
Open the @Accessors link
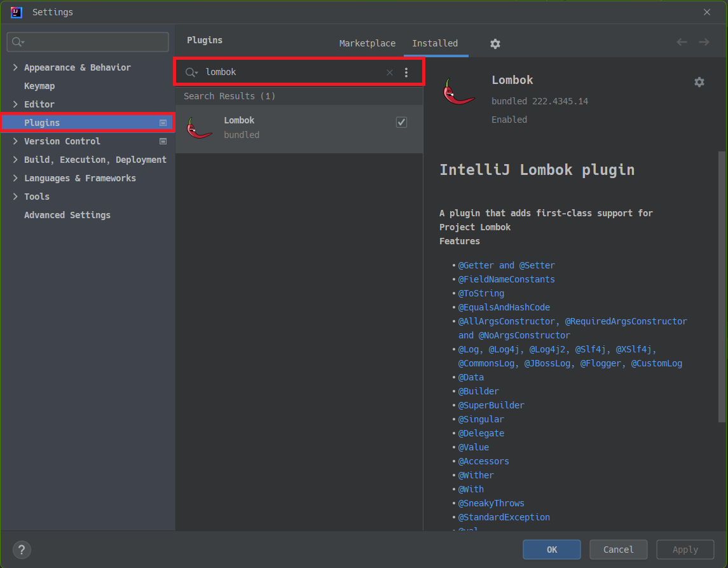click(484, 461)
